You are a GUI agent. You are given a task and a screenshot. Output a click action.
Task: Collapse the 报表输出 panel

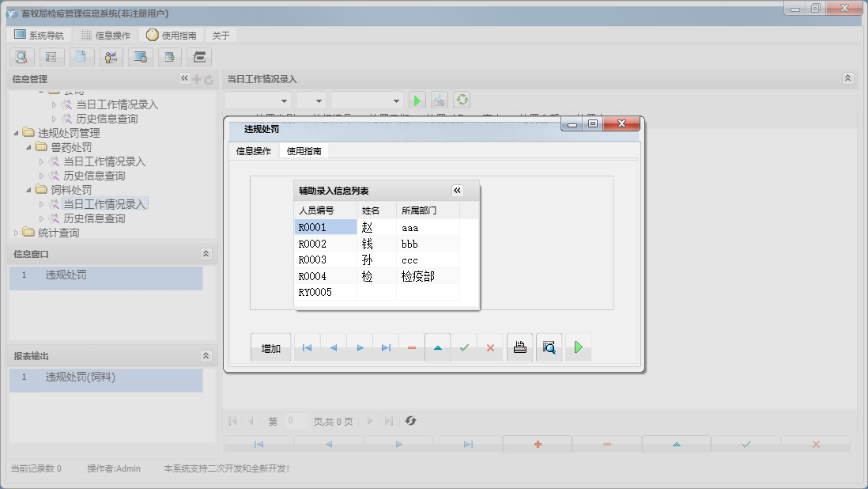(206, 356)
